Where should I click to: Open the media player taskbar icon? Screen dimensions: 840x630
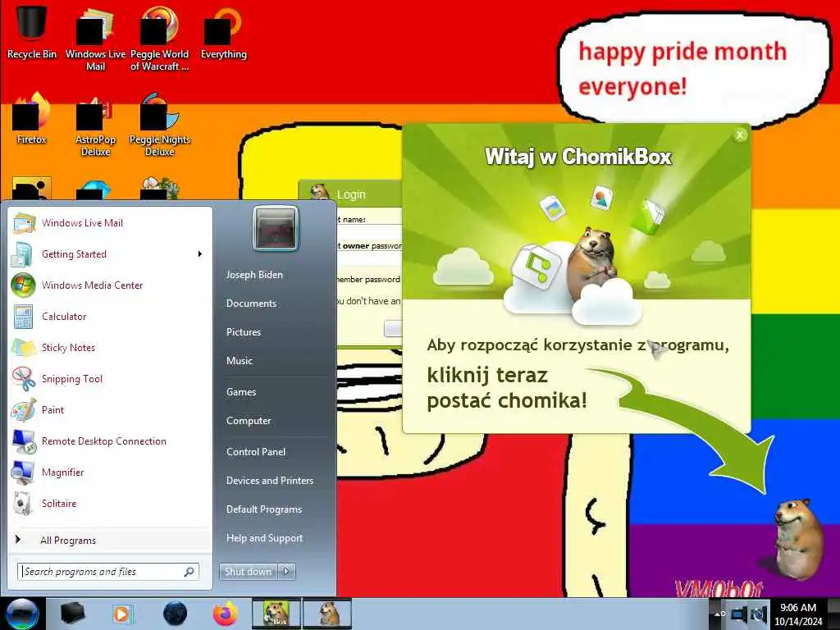click(122, 614)
